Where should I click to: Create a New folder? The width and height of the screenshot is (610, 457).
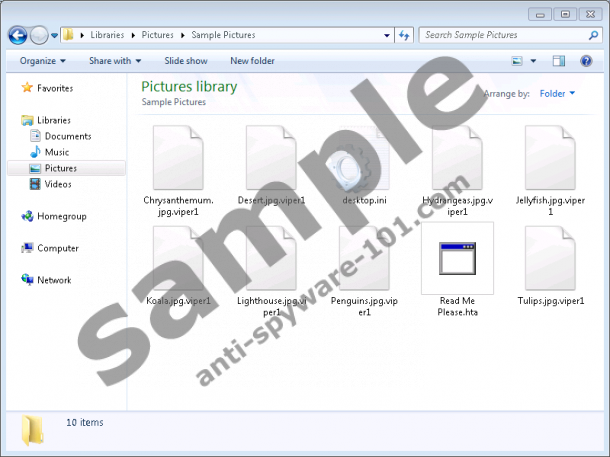click(x=252, y=61)
